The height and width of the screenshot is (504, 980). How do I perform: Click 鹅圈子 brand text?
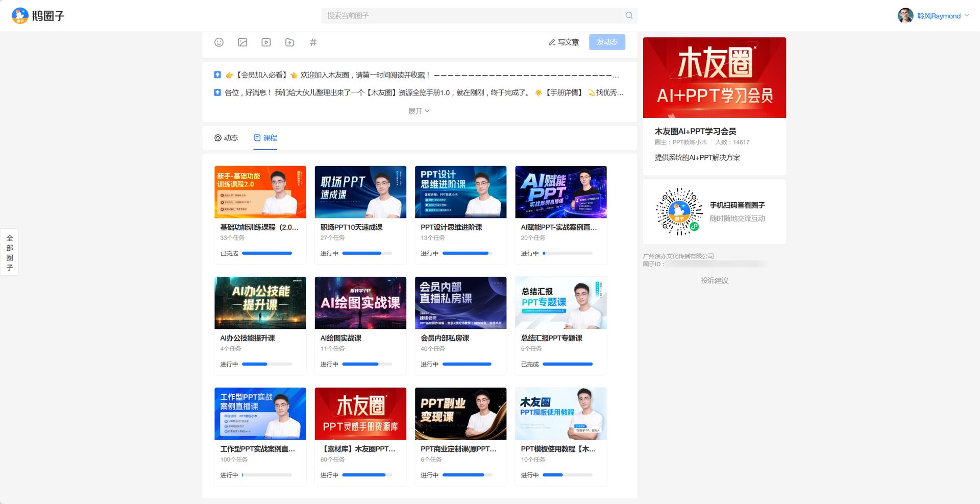coord(48,16)
